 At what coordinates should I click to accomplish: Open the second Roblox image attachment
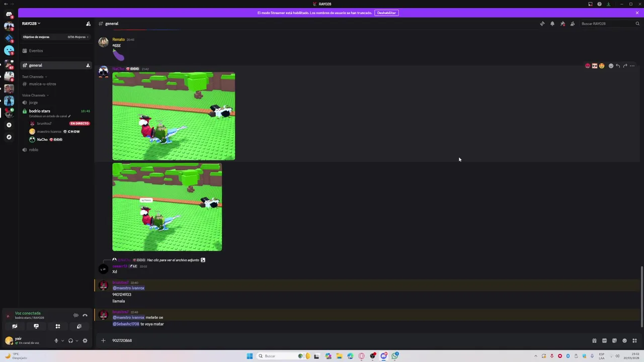tap(167, 207)
